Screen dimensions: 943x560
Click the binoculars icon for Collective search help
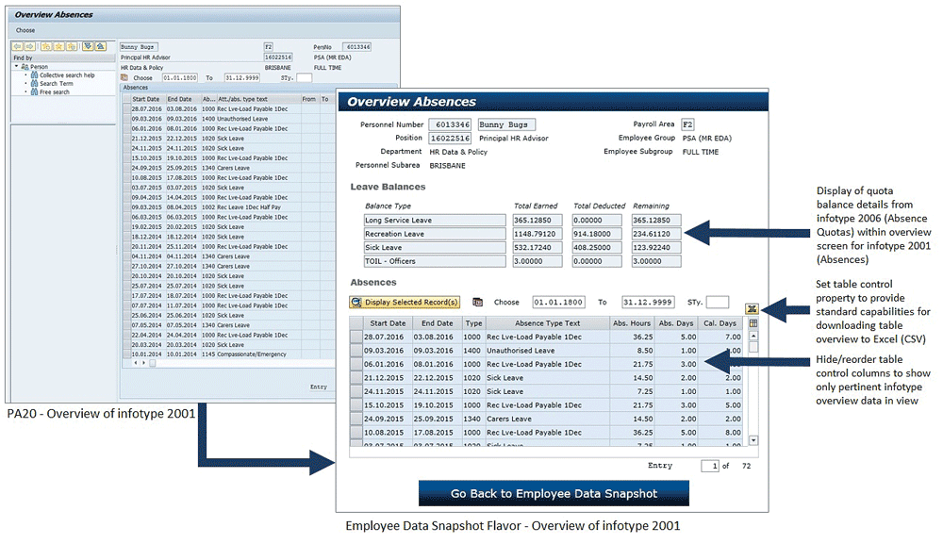34,75
